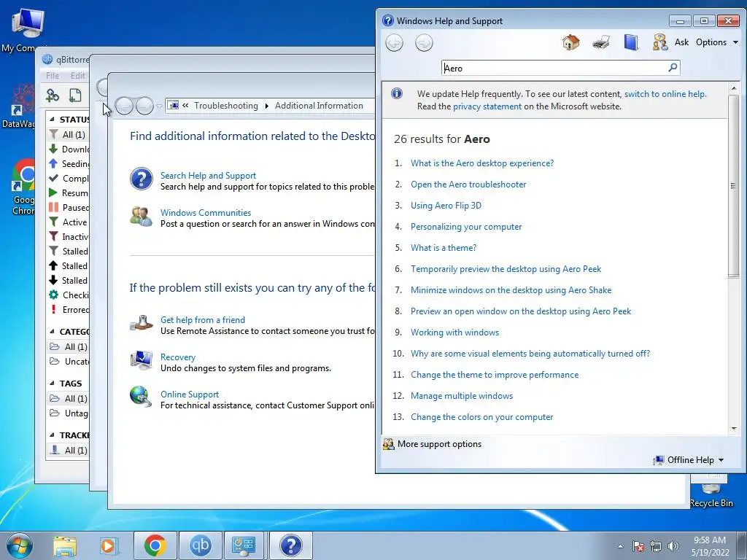
Task: Click the Windows Communities people icon
Action: pyautogui.click(x=142, y=217)
